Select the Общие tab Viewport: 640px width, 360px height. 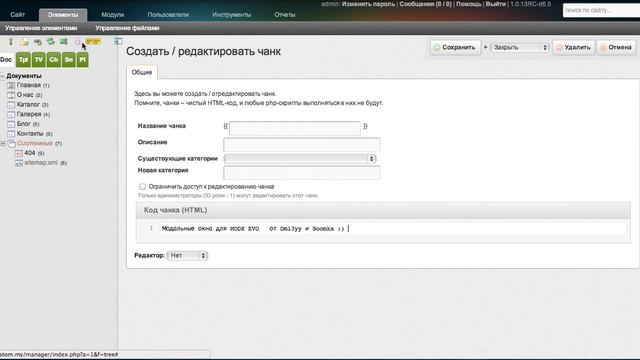coord(142,72)
